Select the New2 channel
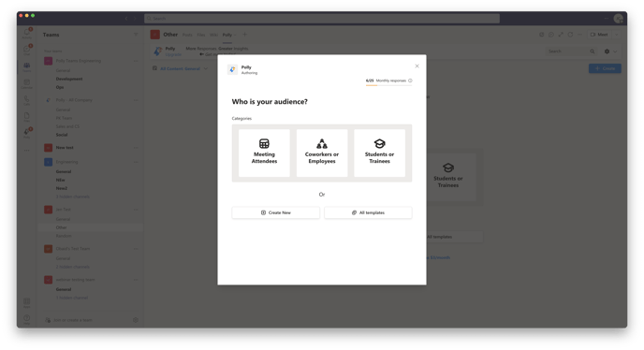The height and width of the screenshot is (350, 644). 62,188
